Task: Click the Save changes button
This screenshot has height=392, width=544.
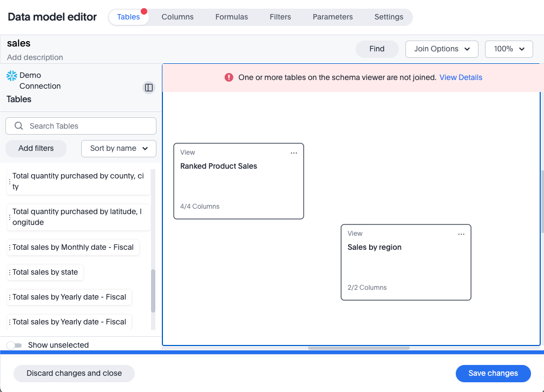Action: 493,373
